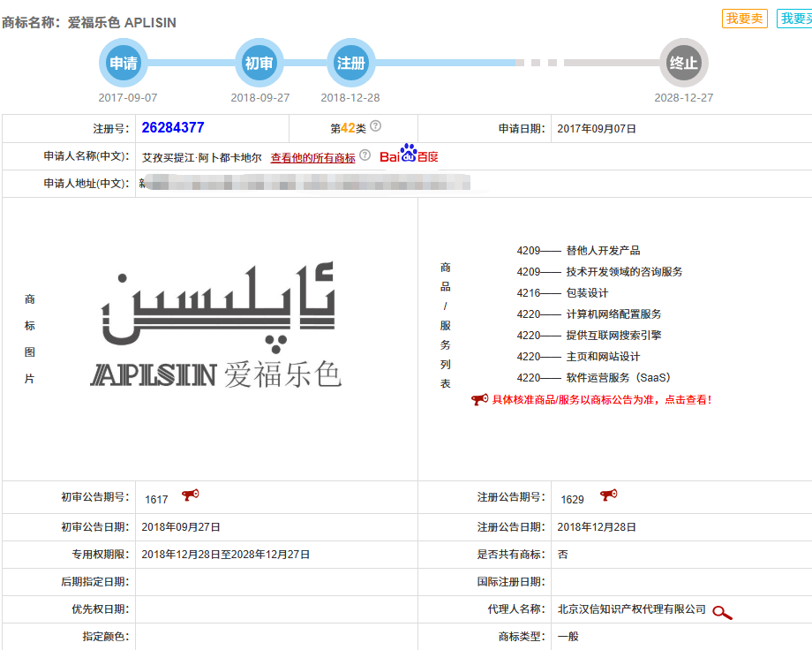
Task: Click the title 商标名称：爱福乐色 APLISIN
Action: coord(89,23)
